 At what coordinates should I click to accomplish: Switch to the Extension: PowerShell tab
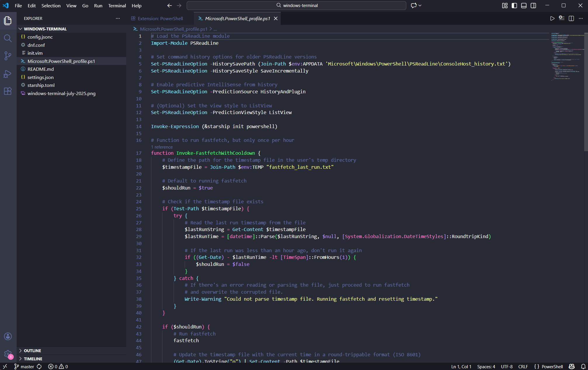pos(160,18)
